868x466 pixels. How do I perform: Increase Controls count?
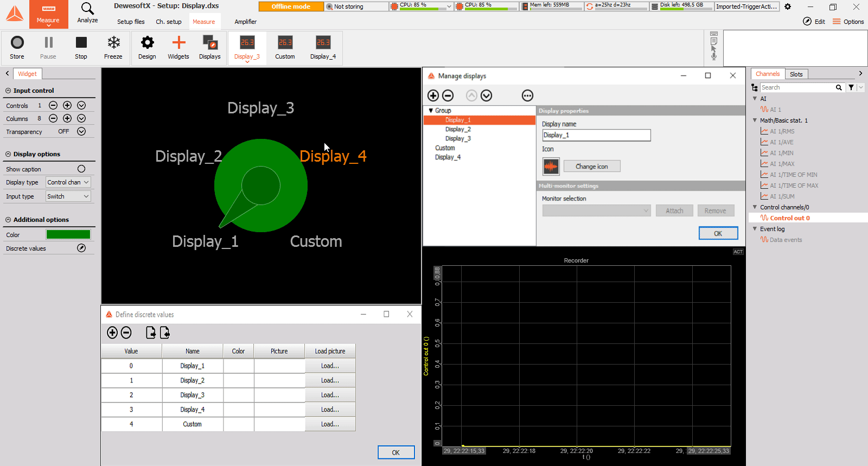click(67, 105)
